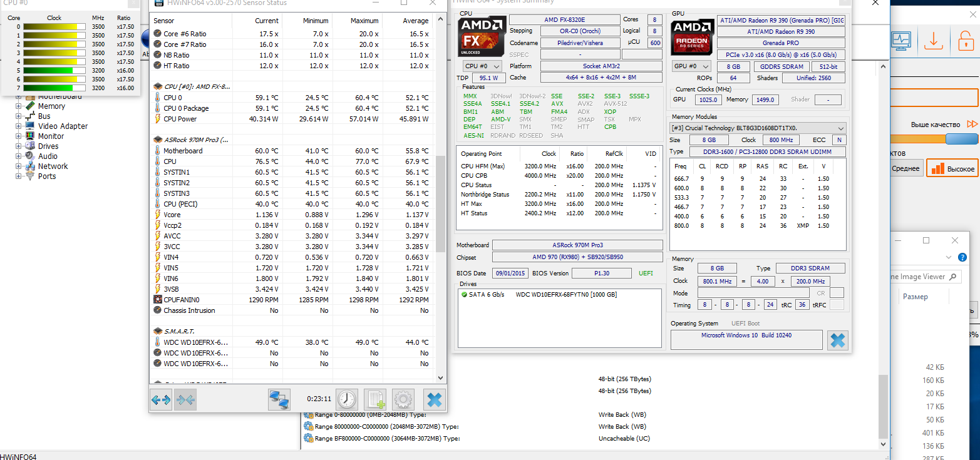Expand the Network tree node
This screenshot has height=460, width=980.
tap(18, 166)
